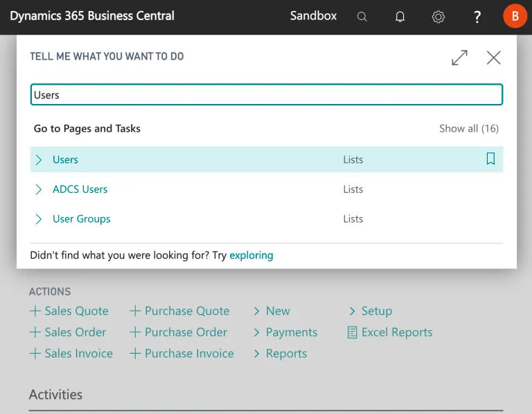Image resolution: width=532 pixels, height=414 pixels.
Task: Open the Users list page
Action: point(65,159)
